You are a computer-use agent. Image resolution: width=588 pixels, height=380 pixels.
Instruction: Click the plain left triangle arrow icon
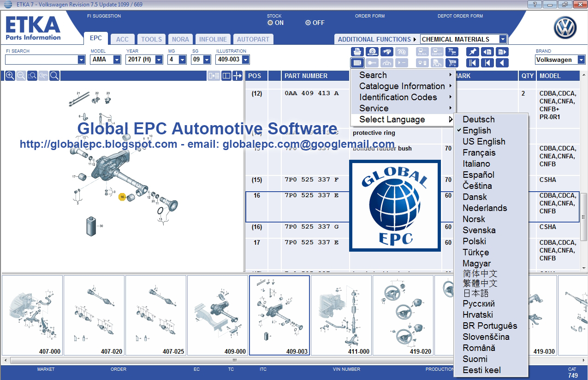click(x=502, y=63)
